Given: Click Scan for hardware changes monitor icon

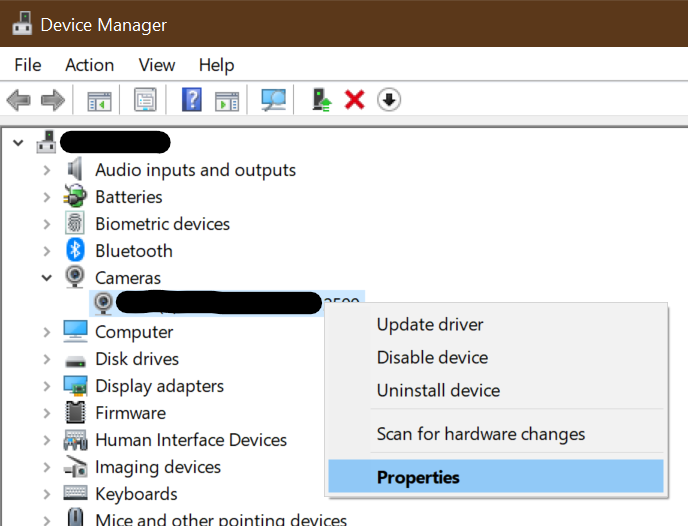Looking at the screenshot, I should (273, 100).
